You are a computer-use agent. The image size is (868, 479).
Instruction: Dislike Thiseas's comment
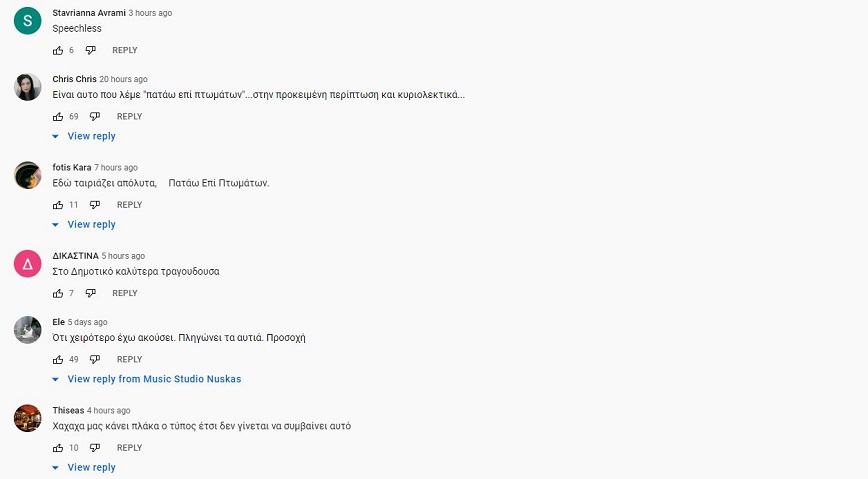click(95, 448)
